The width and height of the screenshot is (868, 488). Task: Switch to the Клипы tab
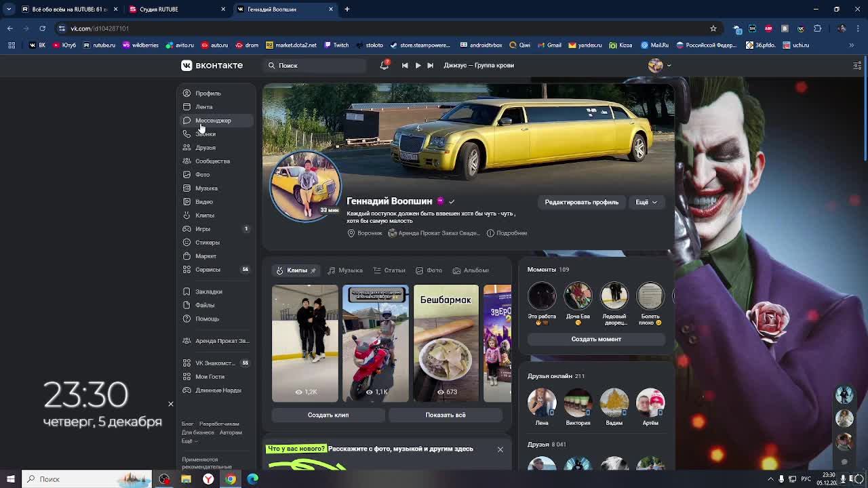[x=297, y=270]
